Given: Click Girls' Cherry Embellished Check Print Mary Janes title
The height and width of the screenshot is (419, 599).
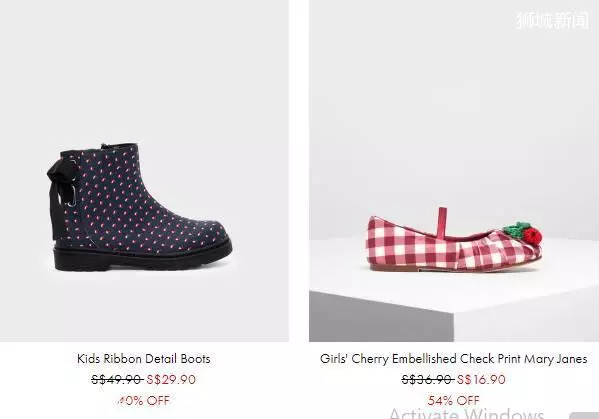Looking at the screenshot, I should point(453,359).
